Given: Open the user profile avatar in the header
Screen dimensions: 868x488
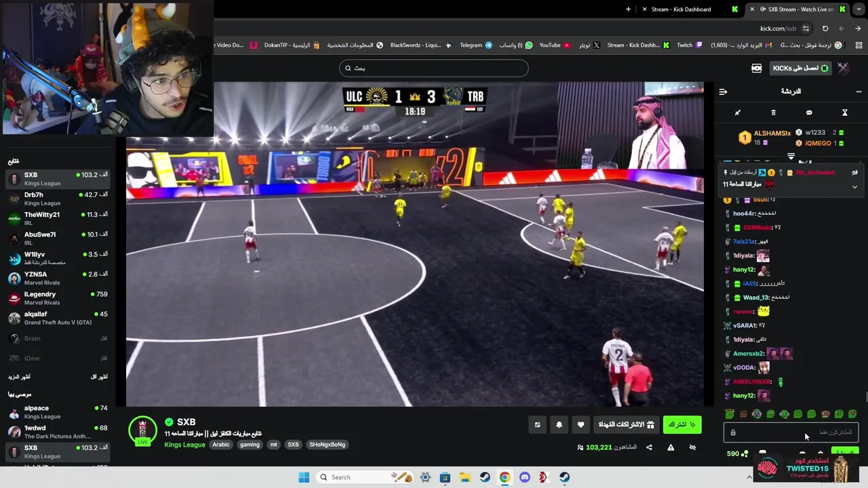Looking at the screenshot, I should coord(843,68).
